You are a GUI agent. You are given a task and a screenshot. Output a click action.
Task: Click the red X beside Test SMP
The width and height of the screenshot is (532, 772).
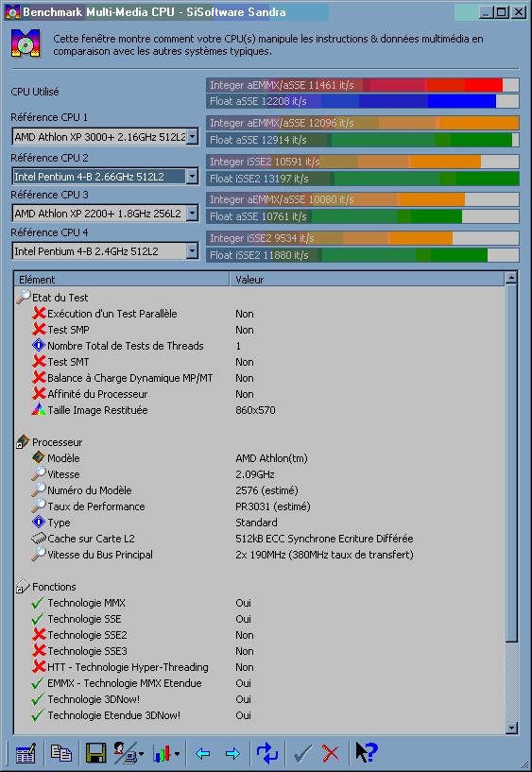(x=39, y=330)
